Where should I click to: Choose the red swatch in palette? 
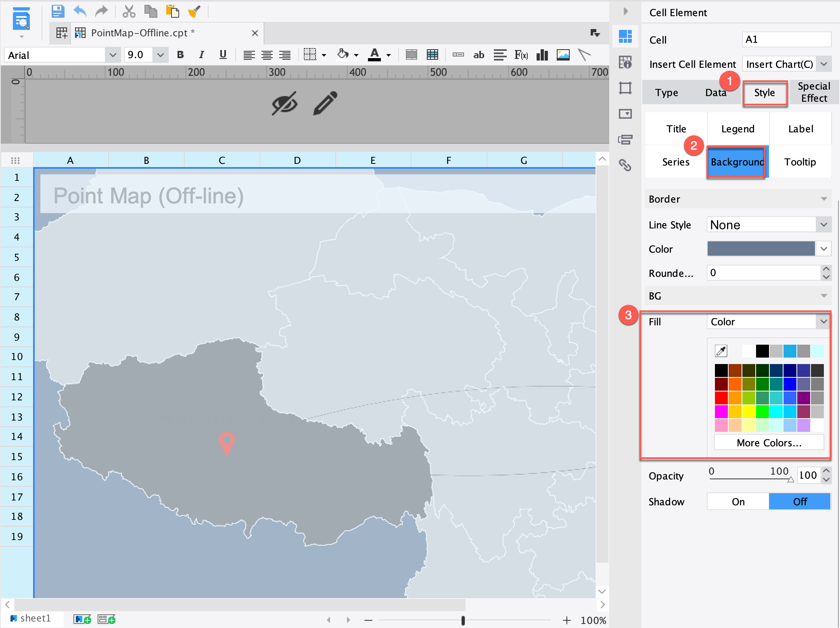(x=721, y=398)
